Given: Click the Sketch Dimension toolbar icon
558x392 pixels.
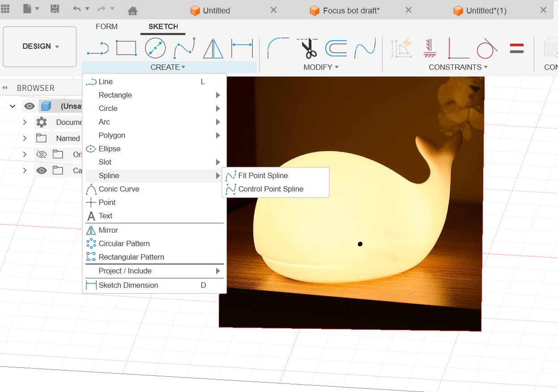Looking at the screenshot, I should point(242,48).
